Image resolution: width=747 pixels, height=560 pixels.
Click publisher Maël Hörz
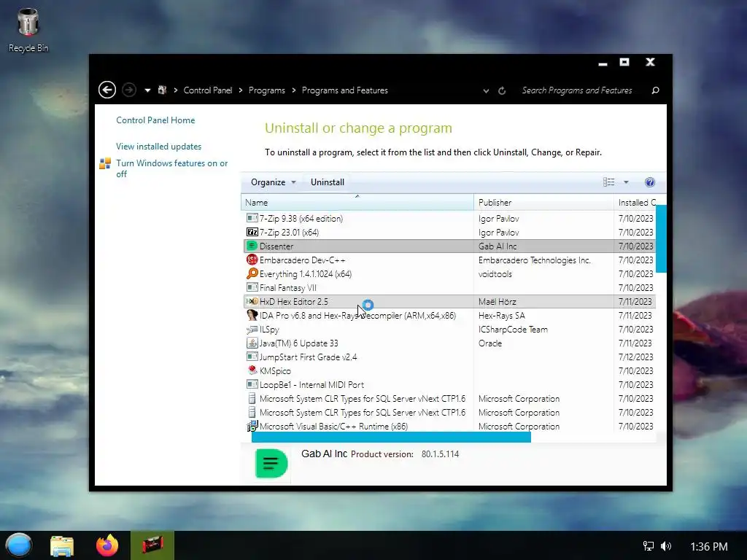(x=498, y=301)
